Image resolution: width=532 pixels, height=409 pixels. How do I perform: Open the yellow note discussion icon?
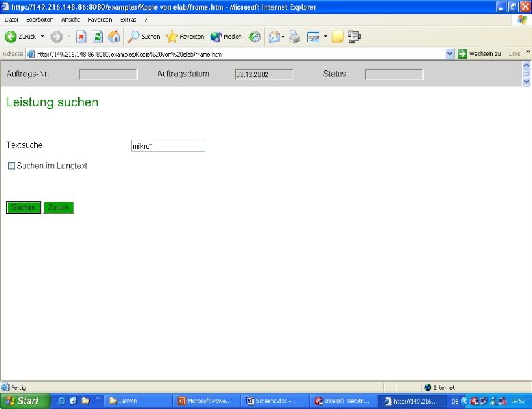tap(337, 37)
